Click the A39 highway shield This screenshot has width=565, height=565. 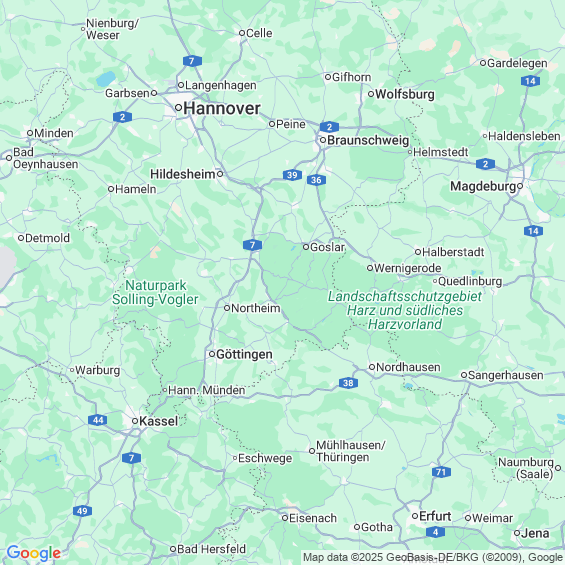coord(292,175)
